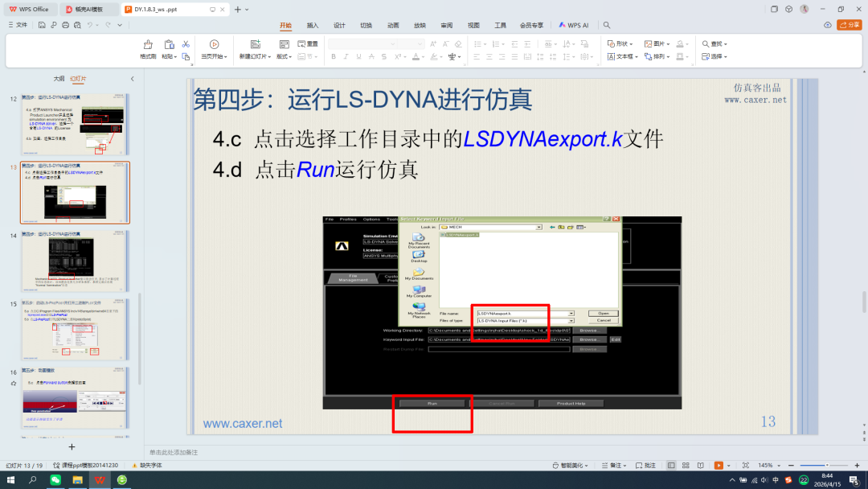Image resolution: width=868 pixels, height=489 pixels.
Task: Click the Save icon in quick toolbar
Action: [x=42, y=25]
